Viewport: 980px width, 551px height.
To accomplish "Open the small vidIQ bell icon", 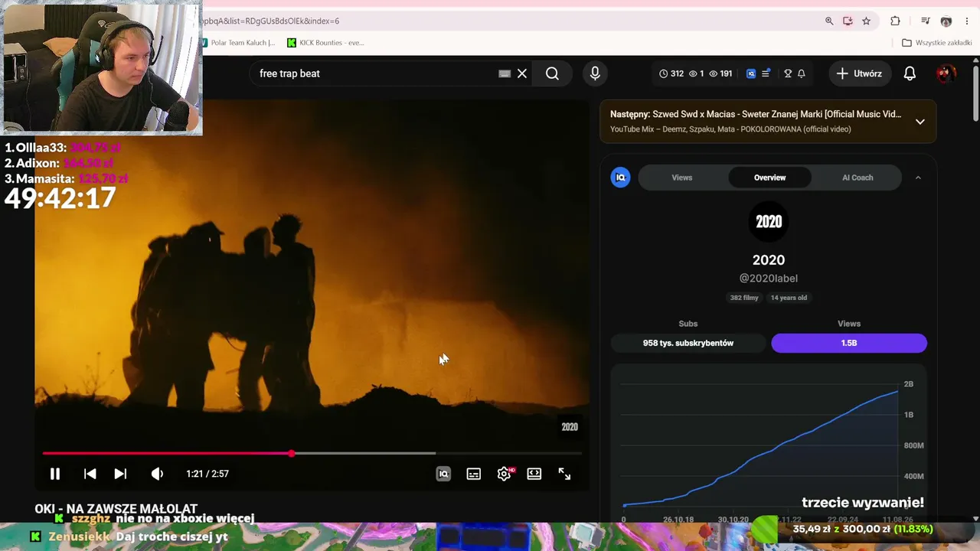I will click(802, 73).
